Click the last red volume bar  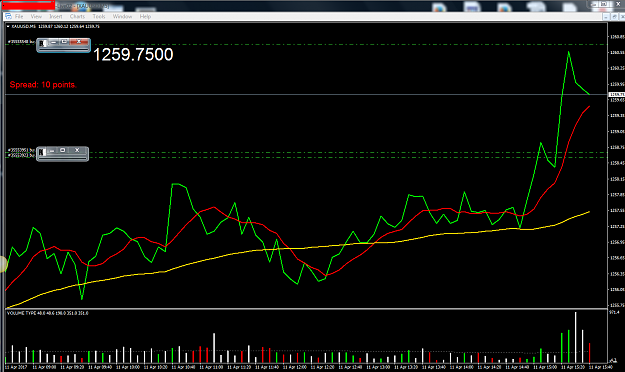pyautogui.click(x=590, y=352)
